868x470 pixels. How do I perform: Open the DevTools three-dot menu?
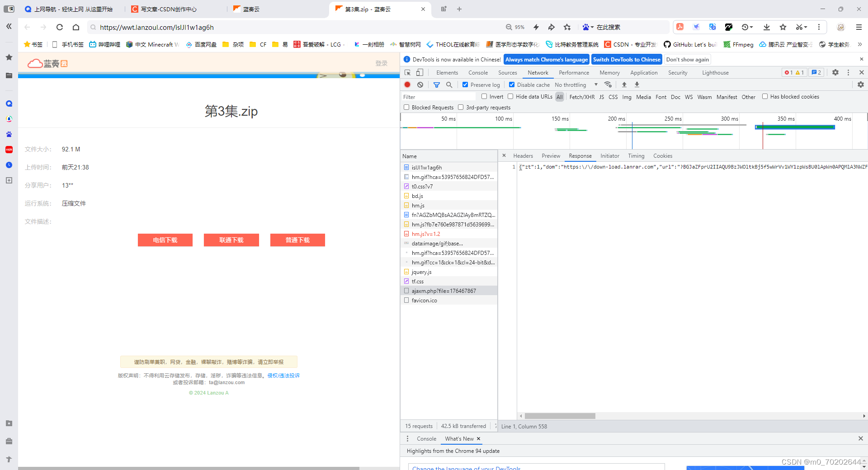849,72
